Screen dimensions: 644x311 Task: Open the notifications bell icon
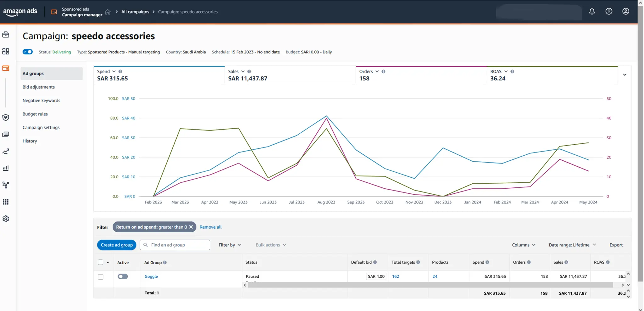592,12
